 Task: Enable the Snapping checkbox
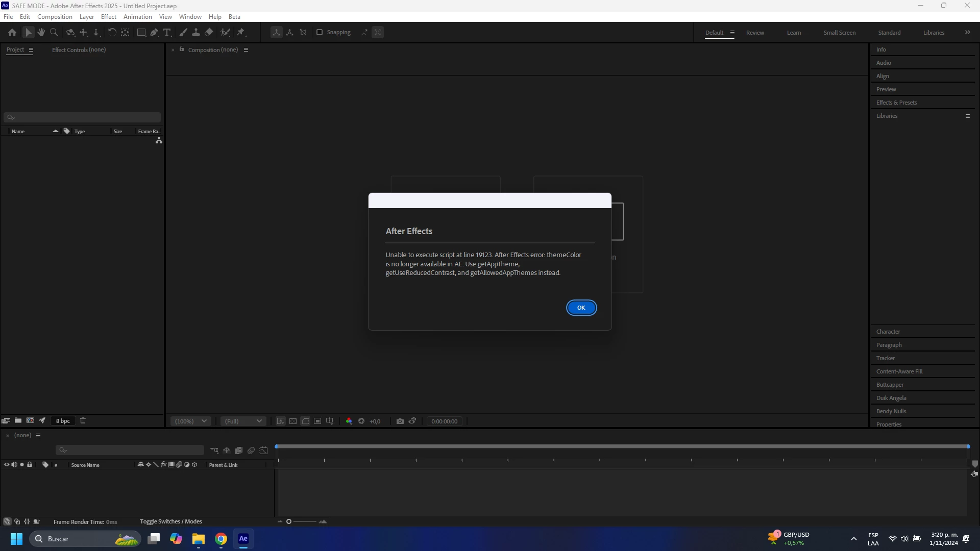point(320,32)
